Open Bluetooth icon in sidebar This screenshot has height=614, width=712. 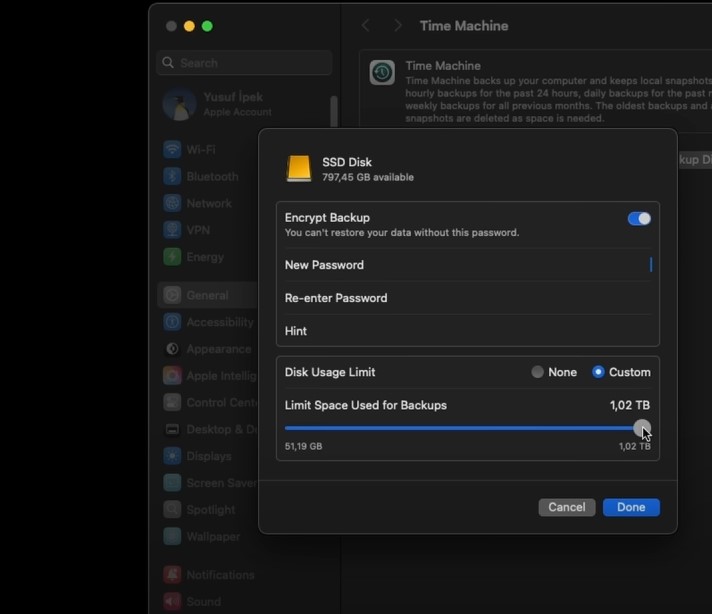[x=172, y=176]
